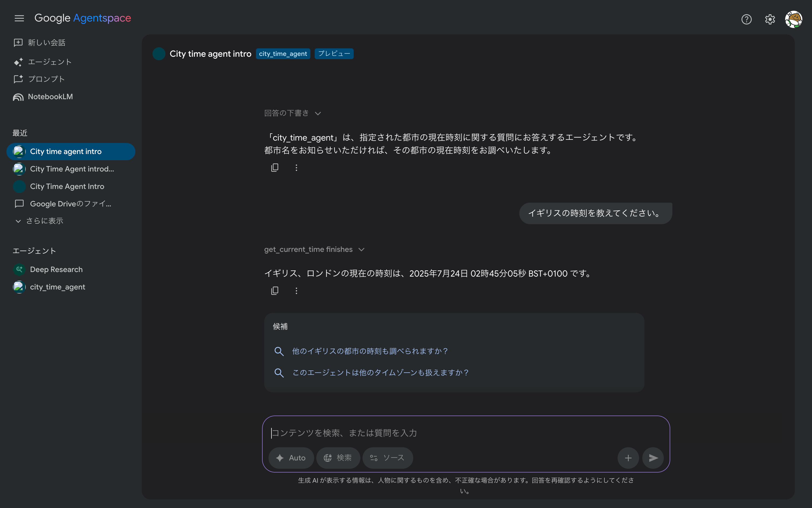Open the プロンプト menu item

[39, 79]
